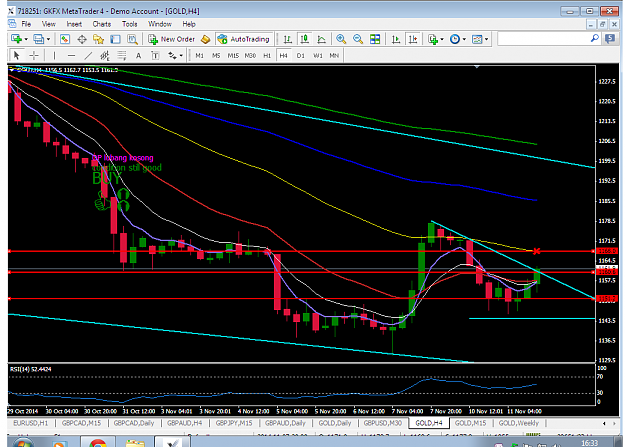The height and width of the screenshot is (447, 625).
Task: Toggle AutoTrading on or off
Action: [x=244, y=39]
